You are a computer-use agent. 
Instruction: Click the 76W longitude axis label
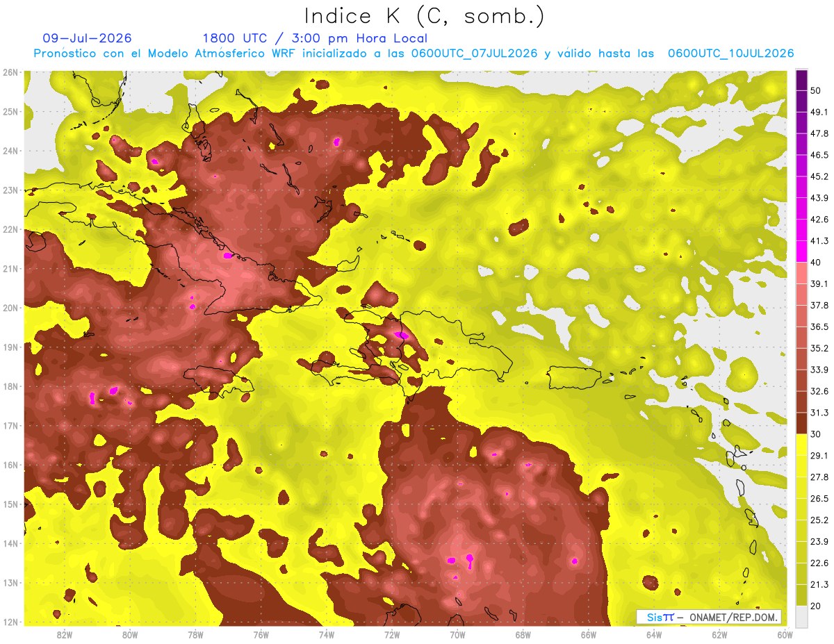pyautogui.click(x=261, y=635)
